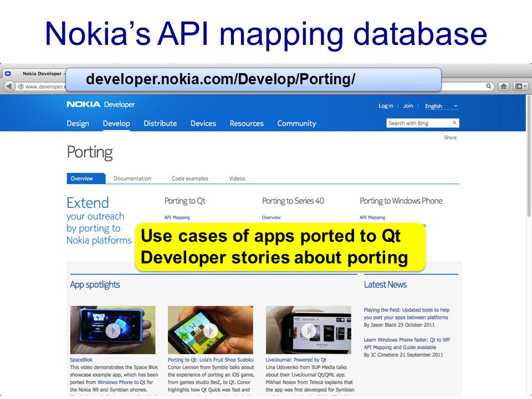The image size is (532, 399).
Task: Open Learn Windows Phone faster news article
Action: [407, 344]
